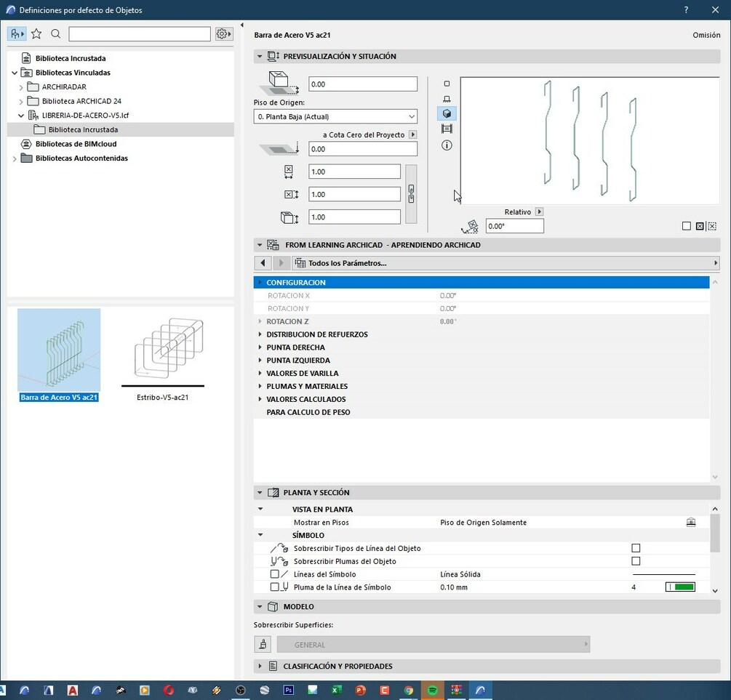Viewport: 731px width, 700px height.
Task: Tick the Pluma de la Línea de Símbolo checkbox
Action: point(275,587)
